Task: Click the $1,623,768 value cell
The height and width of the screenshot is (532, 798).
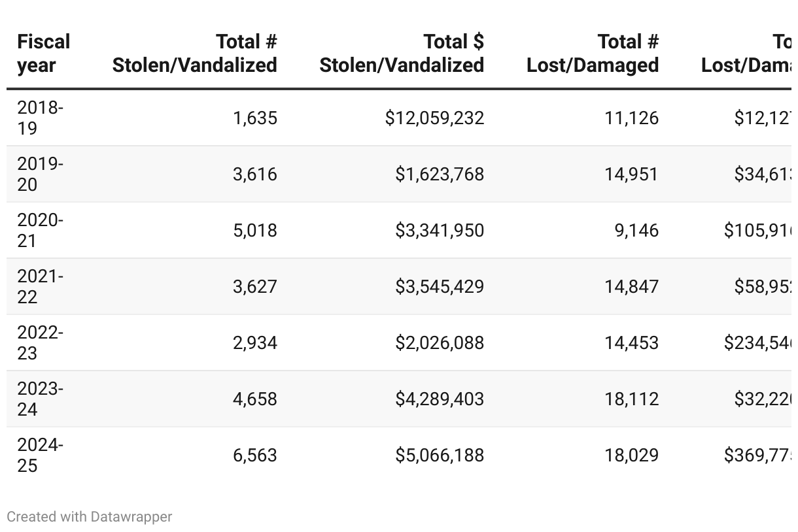Action: point(440,174)
